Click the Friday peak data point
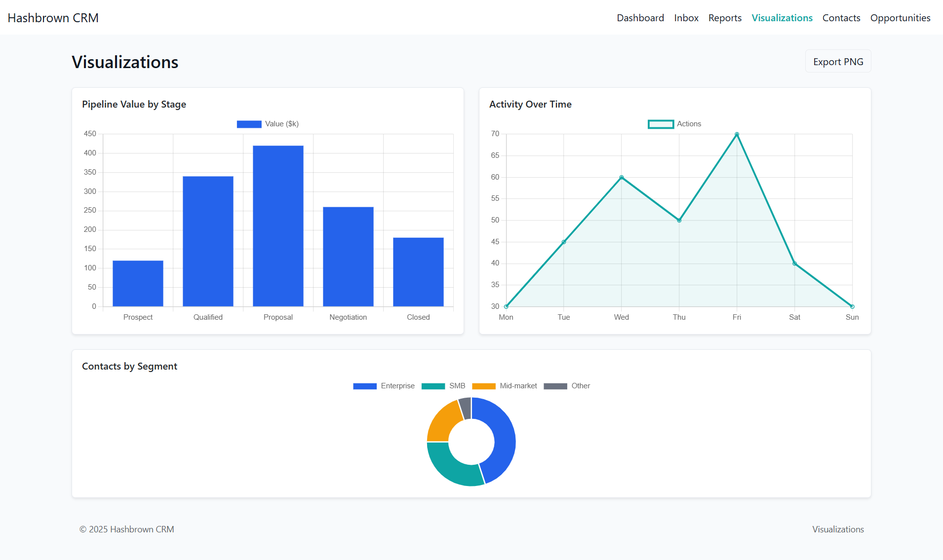The image size is (943, 560). coord(737,134)
